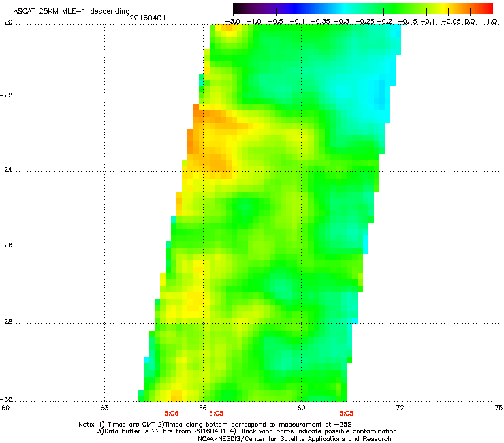The image size is (504, 443).
Task: Click the title 'ASCAT 25KM MLE-1 descending'
Action: pyautogui.click(x=72, y=11)
